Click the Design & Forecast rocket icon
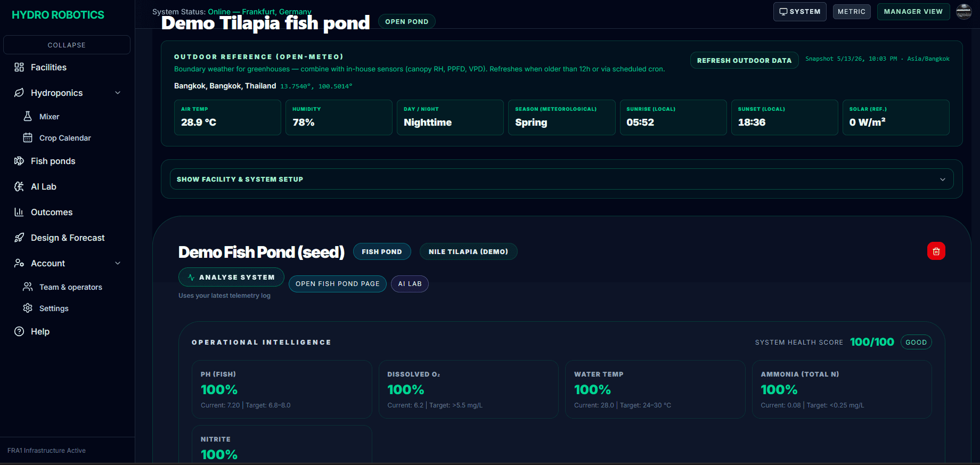 click(19, 238)
